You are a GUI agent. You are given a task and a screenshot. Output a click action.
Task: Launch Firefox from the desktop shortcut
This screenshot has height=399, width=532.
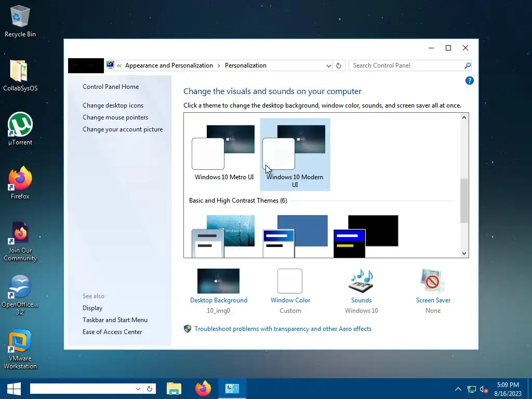(20, 183)
